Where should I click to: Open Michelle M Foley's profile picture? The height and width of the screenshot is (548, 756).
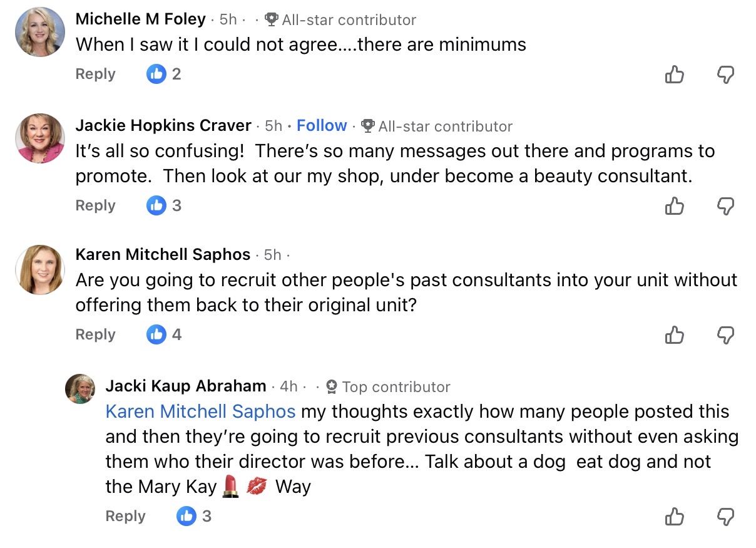(40, 32)
